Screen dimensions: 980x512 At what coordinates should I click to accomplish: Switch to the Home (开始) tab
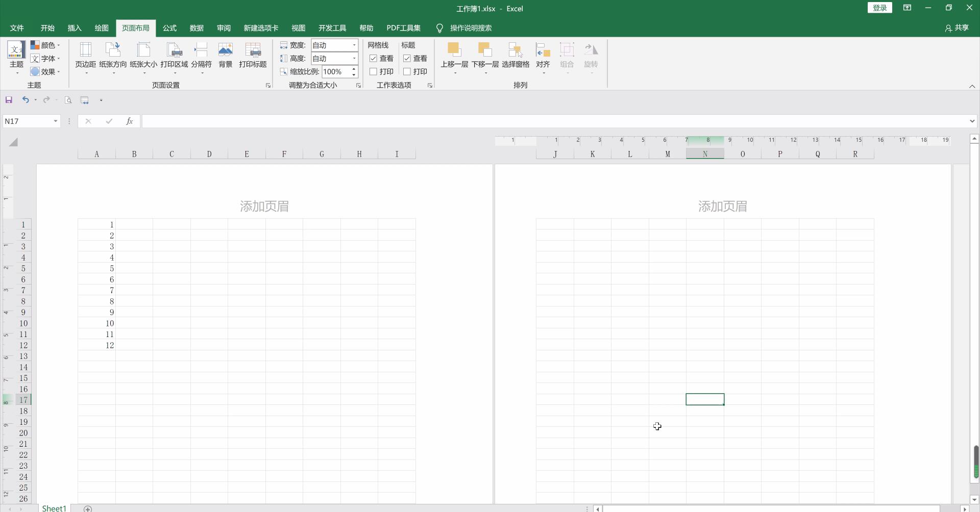pos(47,28)
